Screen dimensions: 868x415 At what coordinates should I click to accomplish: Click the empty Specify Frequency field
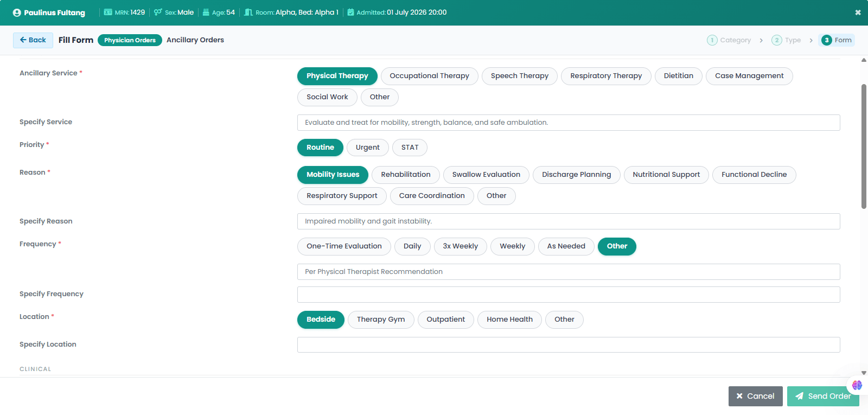coord(569,295)
